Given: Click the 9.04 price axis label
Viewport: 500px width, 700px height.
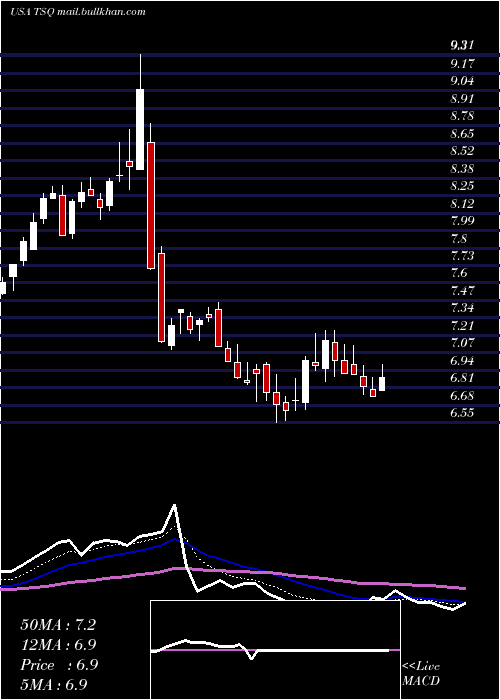Looking at the screenshot, I should coord(462,81).
